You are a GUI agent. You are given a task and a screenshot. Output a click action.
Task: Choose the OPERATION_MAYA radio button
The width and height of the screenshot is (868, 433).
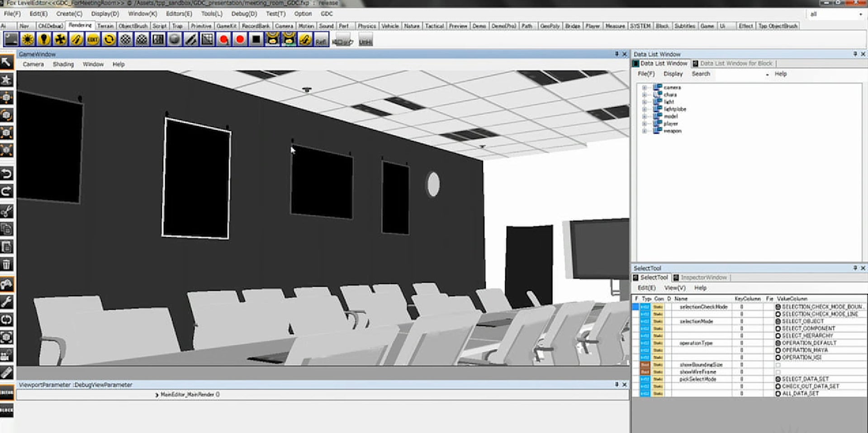point(778,350)
